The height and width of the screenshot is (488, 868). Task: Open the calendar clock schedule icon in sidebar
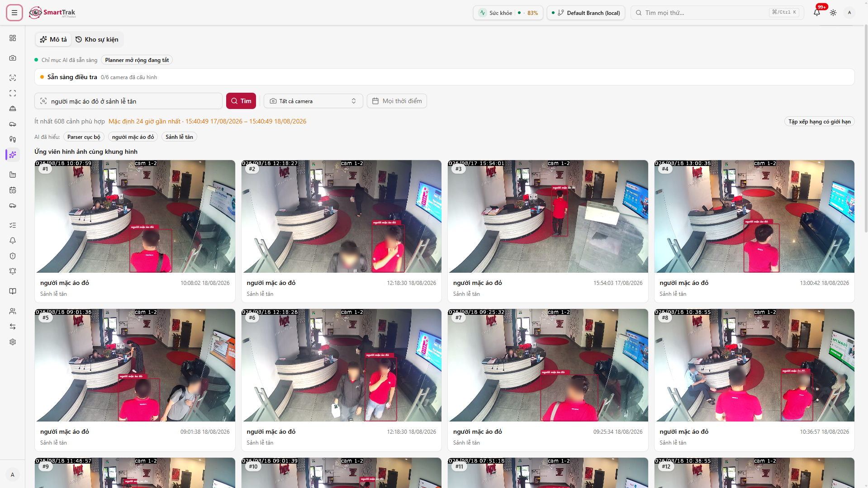13,190
